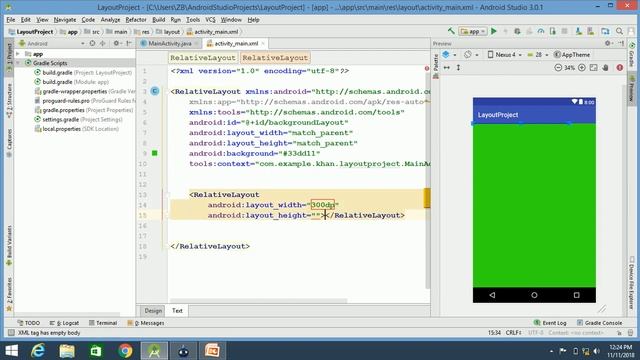
Task: Switch to the Text tab
Action: (177, 311)
